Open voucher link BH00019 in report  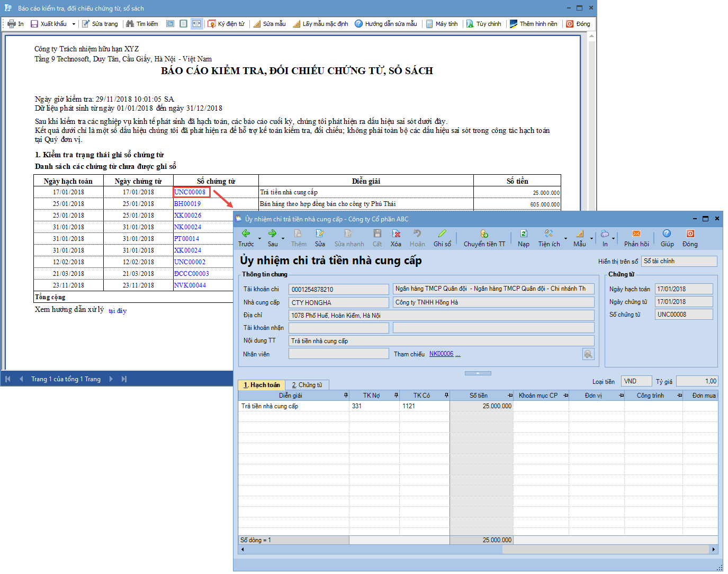(x=187, y=204)
